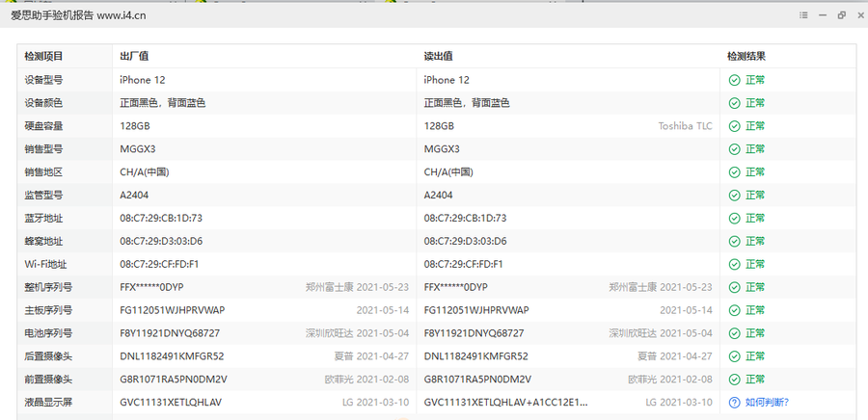Click the green check icon for 设备颜色
This screenshot has width=868, height=420.
[x=734, y=103]
